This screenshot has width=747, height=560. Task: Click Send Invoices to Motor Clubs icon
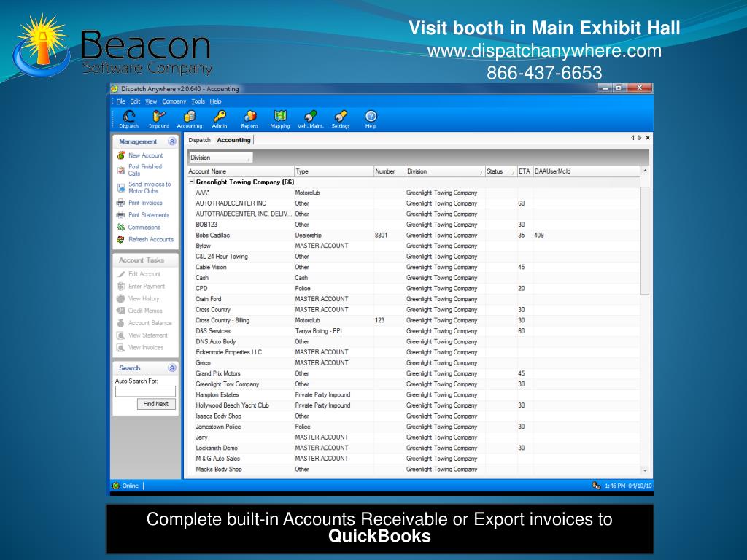tap(121, 187)
